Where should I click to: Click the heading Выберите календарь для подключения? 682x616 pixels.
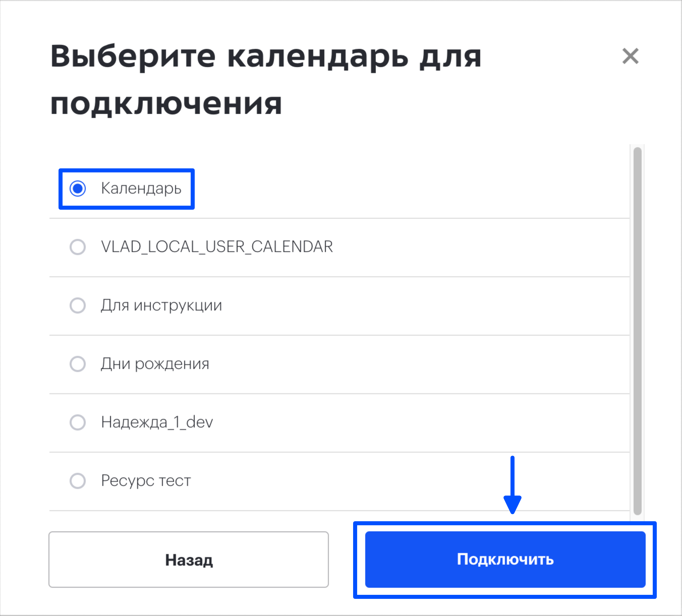[266, 80]
